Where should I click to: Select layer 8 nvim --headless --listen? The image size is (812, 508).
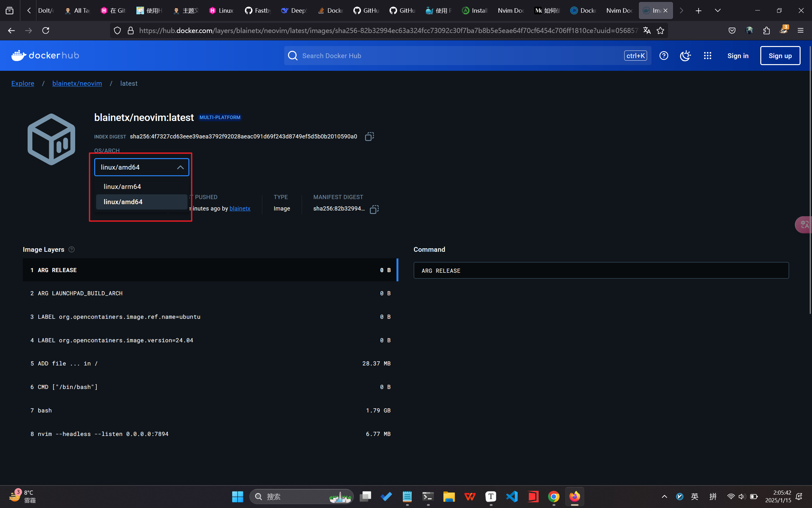coord(210,434)
